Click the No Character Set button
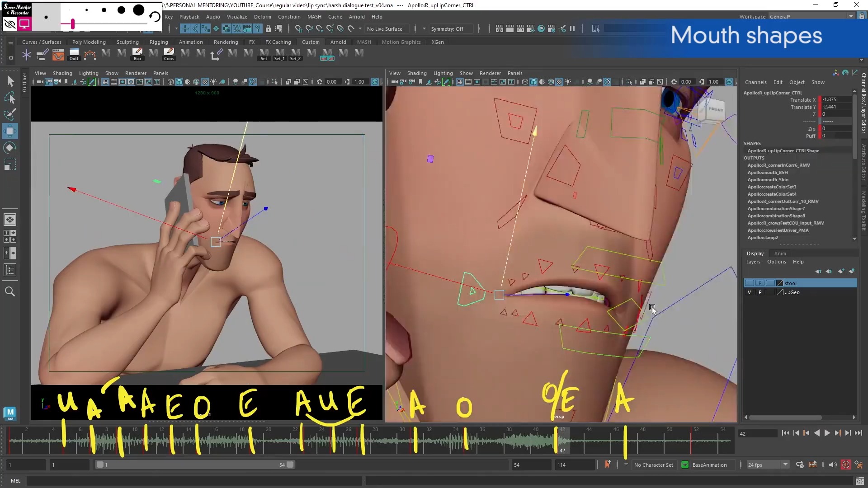868x488 pixels. coord(653,465)
